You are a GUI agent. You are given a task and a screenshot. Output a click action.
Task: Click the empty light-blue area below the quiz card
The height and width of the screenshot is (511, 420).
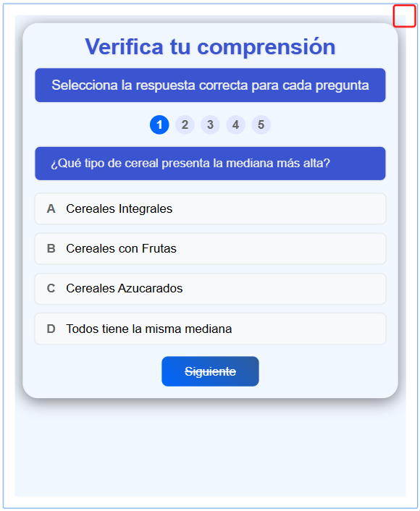point(210,449)
